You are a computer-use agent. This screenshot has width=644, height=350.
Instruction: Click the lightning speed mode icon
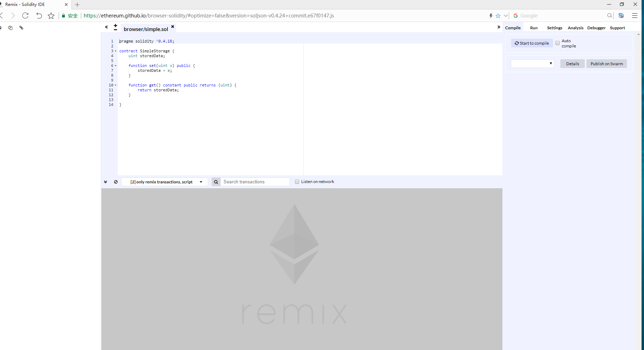(491, 16)
